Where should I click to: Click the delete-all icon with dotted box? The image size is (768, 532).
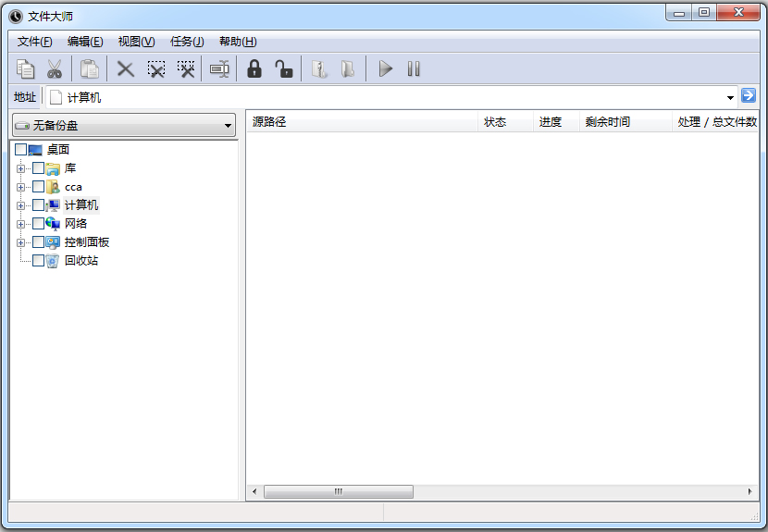coord(186,69)
